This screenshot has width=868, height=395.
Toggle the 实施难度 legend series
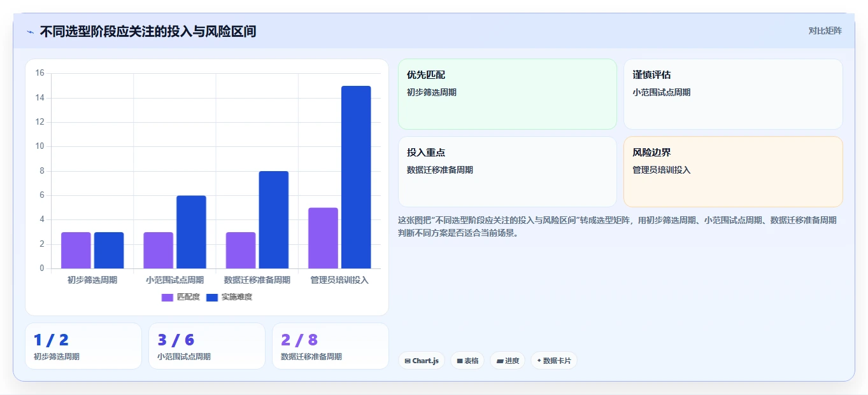click(x=229, y=297)
